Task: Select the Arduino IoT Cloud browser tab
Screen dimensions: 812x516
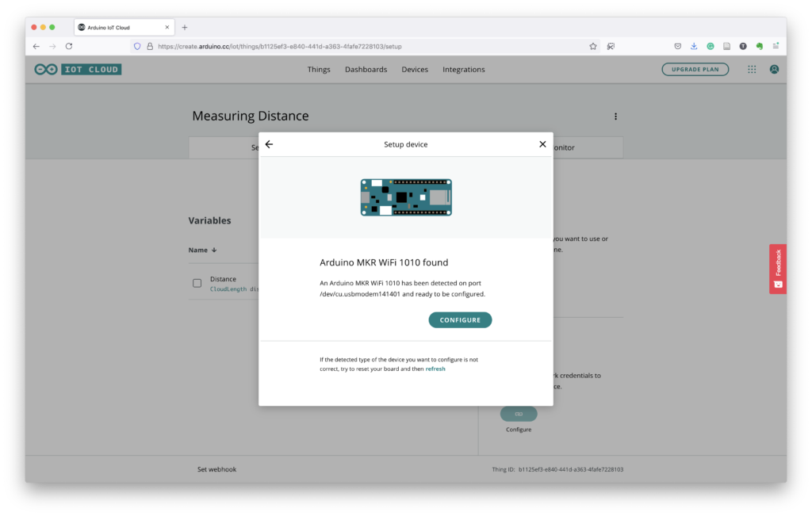Action: [124, 28]
